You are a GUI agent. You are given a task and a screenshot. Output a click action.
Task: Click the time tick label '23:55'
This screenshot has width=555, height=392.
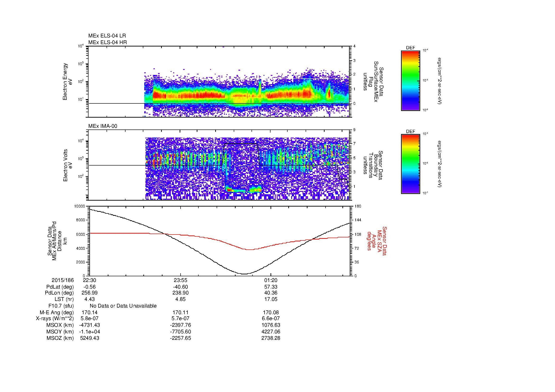point(180,280)
